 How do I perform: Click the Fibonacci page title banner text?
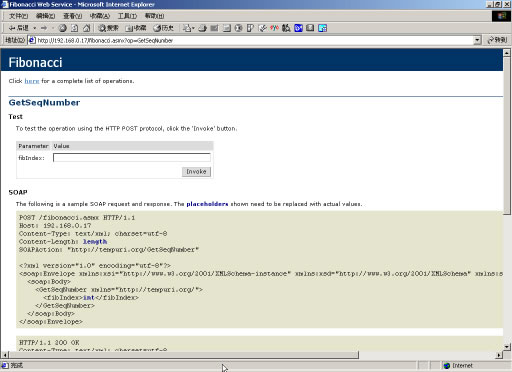(35, 62)
